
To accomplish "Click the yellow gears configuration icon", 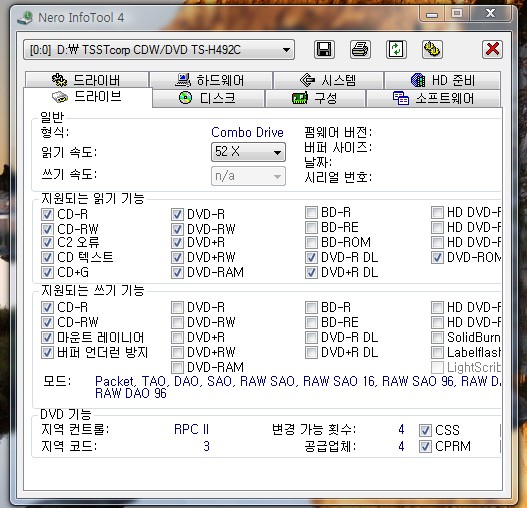I will pos(432,50).
